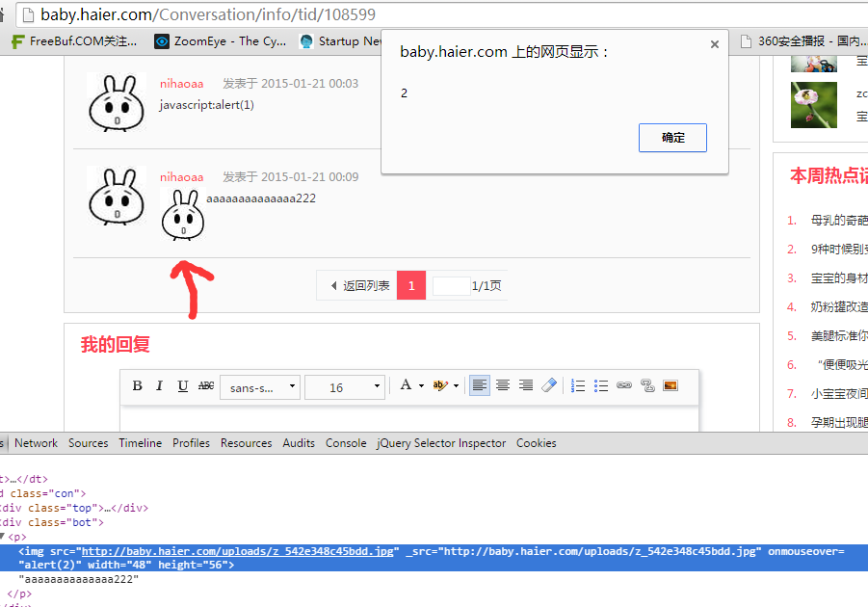
Task: Select the highlighted img element row
Action: (434, 558)
